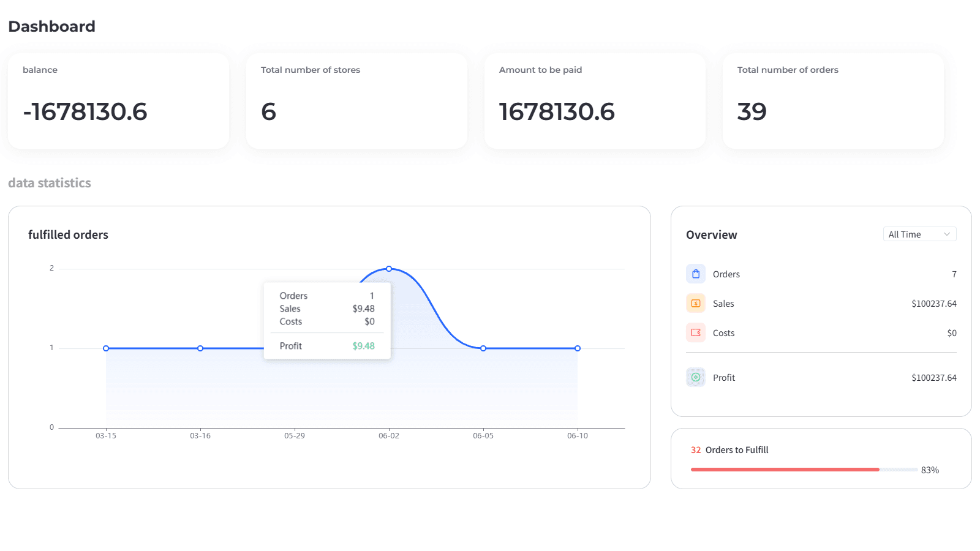Click the Overview panel title
The image size is (980, 551).
coord(712,235)
